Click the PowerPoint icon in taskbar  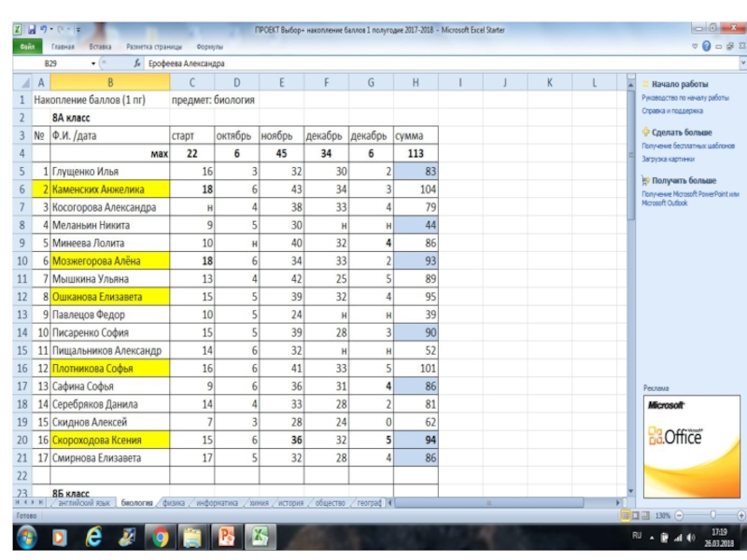[x=226, y=537]
